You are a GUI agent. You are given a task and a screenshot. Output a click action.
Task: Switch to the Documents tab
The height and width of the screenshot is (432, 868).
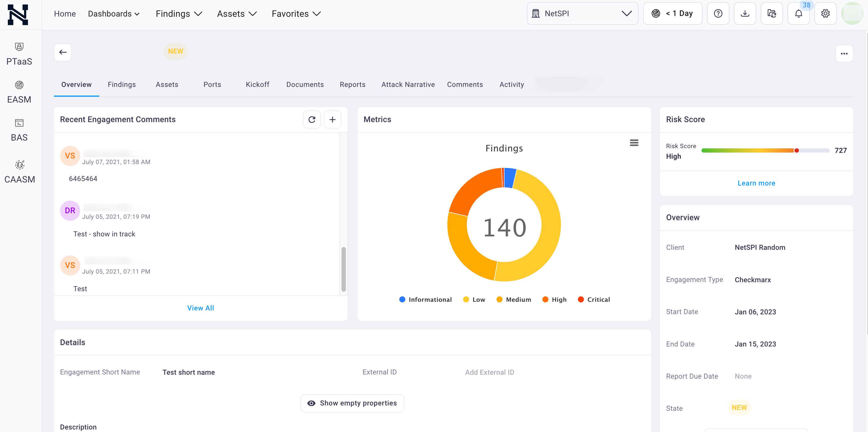tap(305, 85)
